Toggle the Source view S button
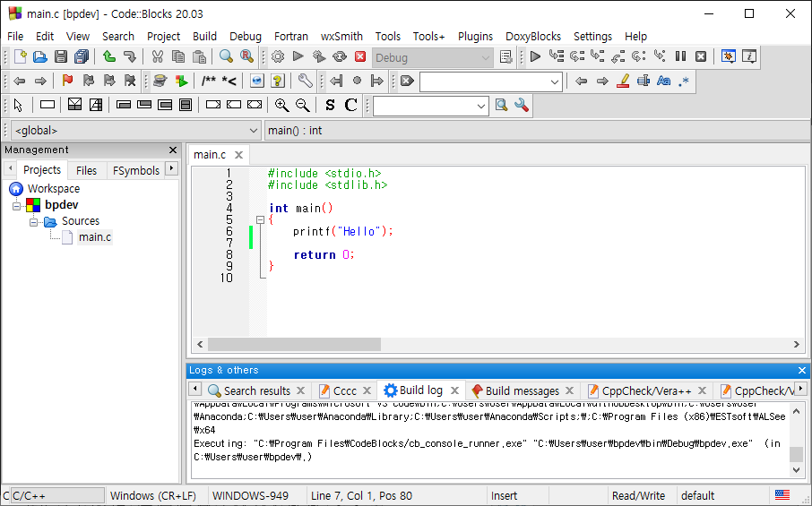Image resolution: width=812 pixels, height=506 pixels. pyautogui.click(x=330, y=105)
